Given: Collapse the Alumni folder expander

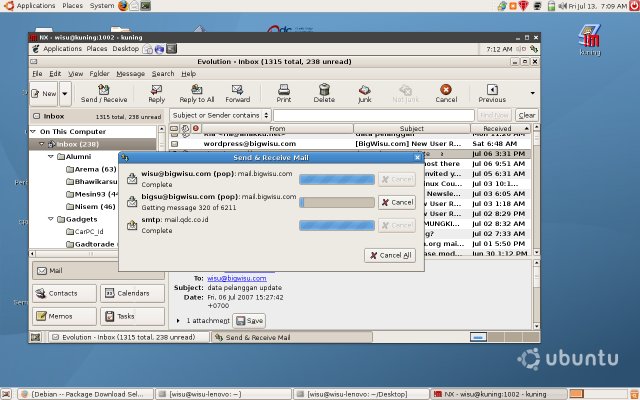Looking at the screenshot, I should click(51, 156).
